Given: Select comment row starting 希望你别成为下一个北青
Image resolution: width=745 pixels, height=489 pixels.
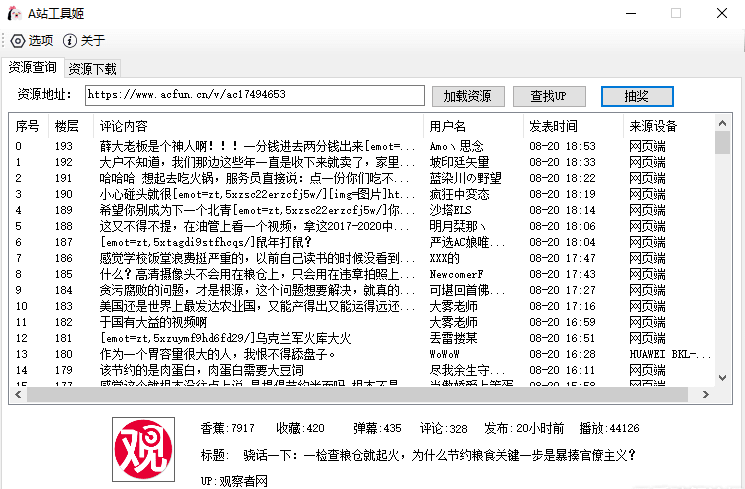Looking at the screenshot, I should pos(362,211).
